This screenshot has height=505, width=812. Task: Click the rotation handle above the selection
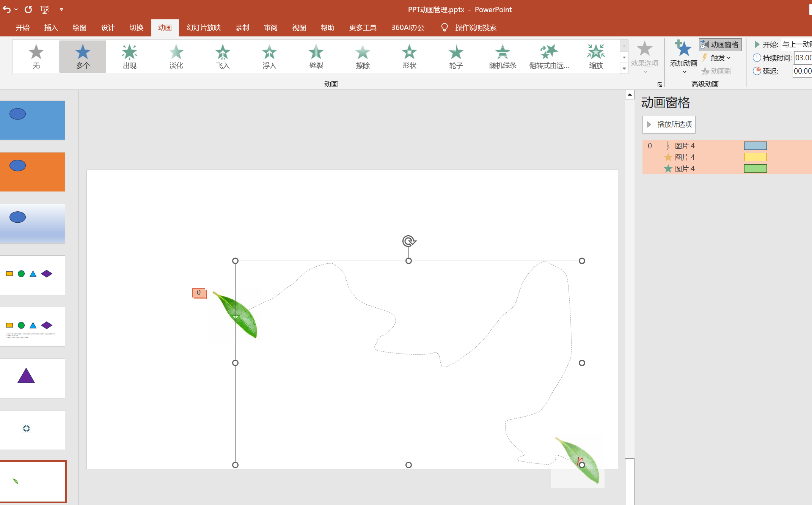tap(409, 241)
